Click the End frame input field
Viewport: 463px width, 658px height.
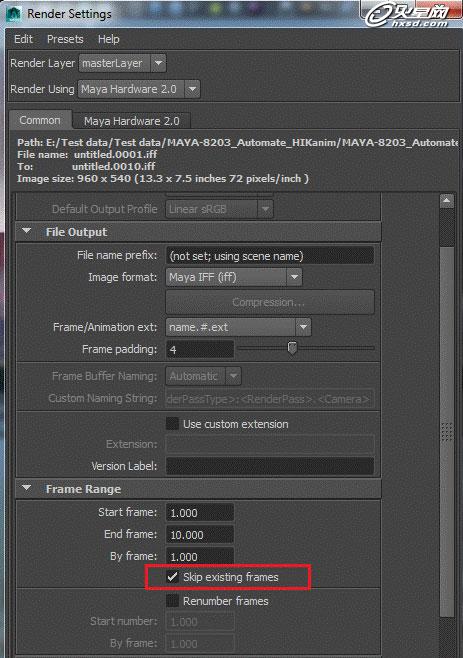tap(200, 535)
